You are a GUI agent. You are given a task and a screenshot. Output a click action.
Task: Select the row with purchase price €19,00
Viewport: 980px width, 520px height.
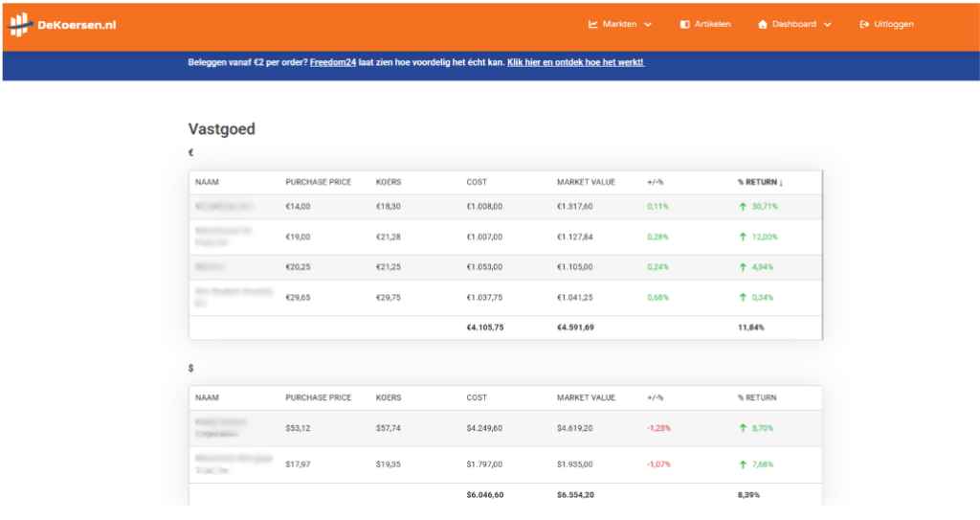click(x=505, y=237)
